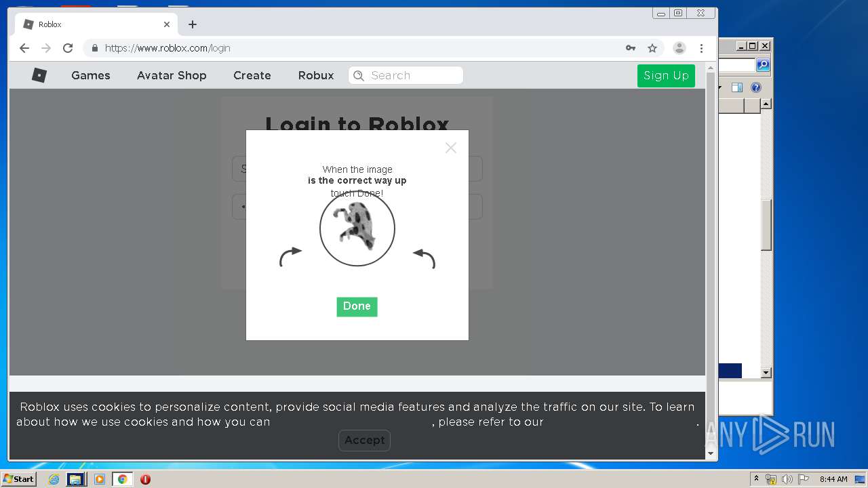Close the captcha dialog
The image size is (868, 488).
[451, 148]
